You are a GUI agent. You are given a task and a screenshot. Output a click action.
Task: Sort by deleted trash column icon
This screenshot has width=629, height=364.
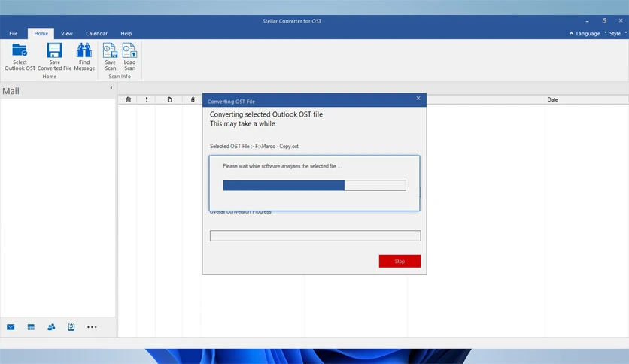coord(128,99)
